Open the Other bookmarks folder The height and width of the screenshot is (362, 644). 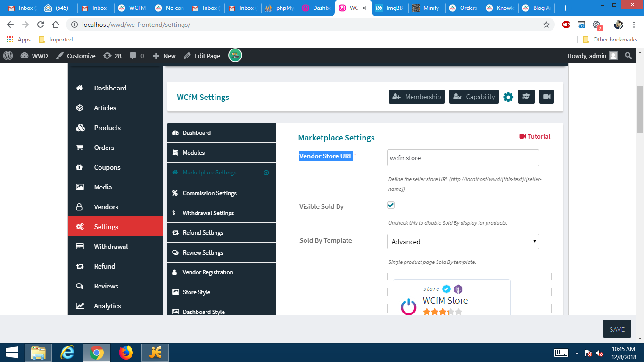(610, 40)
